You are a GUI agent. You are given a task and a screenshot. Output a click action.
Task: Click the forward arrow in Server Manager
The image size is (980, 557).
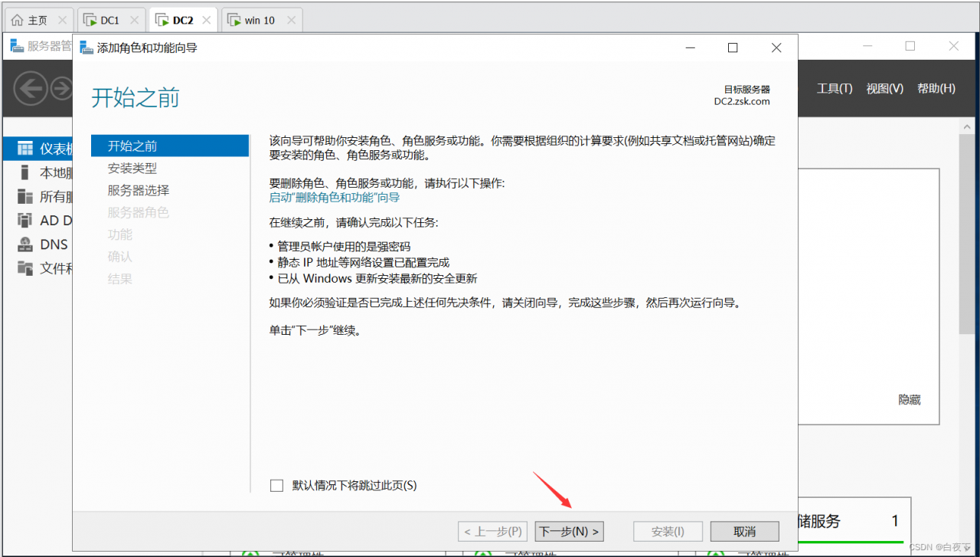(61, 90)
